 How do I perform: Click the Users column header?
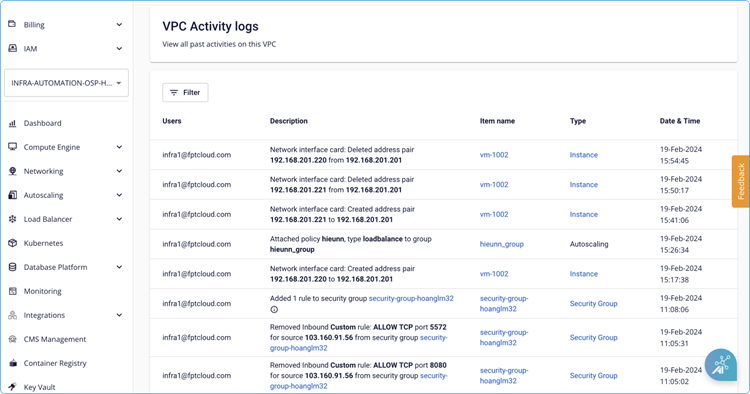[x=172, y=121]
